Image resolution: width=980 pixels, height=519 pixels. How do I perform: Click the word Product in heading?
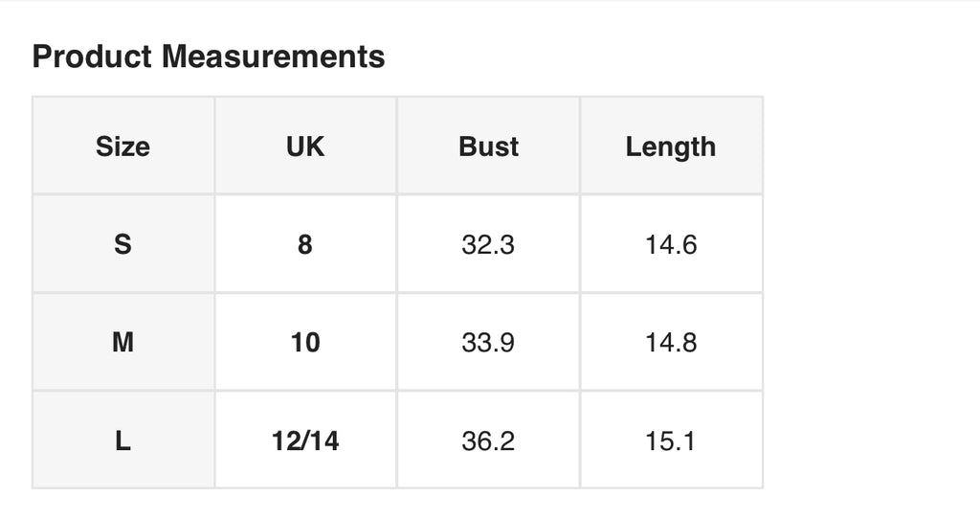pyautogui.click(x=92, y=56)
